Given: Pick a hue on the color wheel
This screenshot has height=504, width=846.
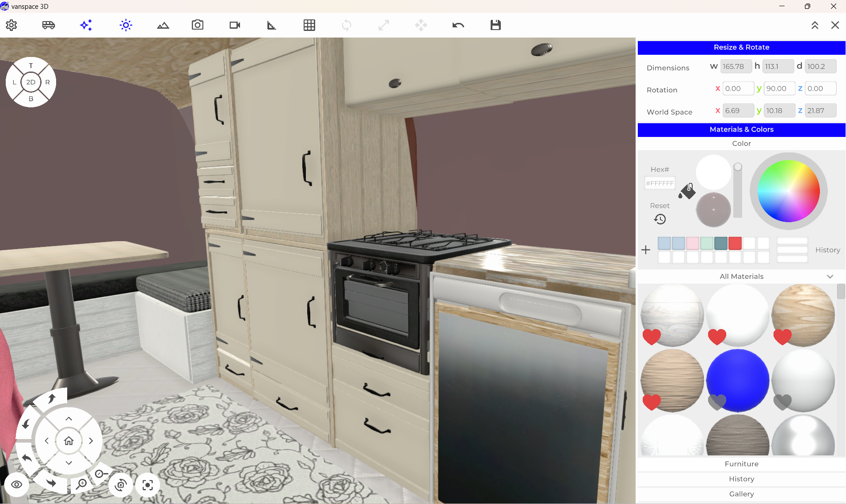Looking at the screenshot, I should point(789,191).
